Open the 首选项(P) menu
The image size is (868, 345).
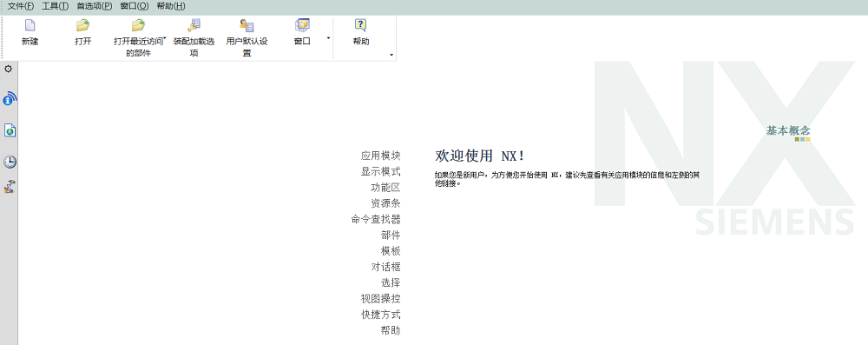pos(94,6)
